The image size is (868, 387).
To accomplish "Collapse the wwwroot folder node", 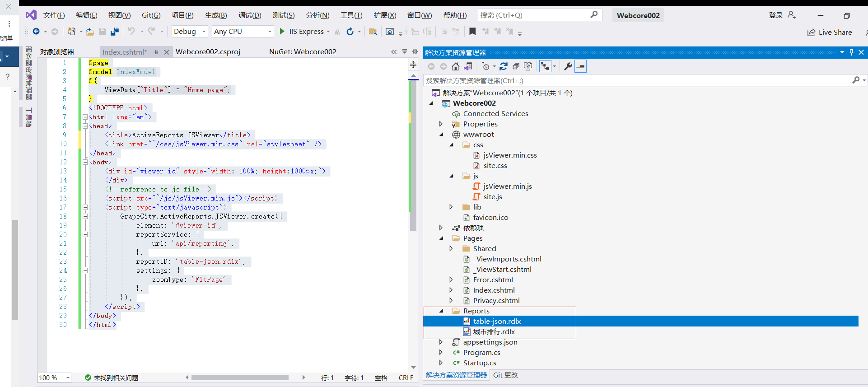I will pos(441,135).
